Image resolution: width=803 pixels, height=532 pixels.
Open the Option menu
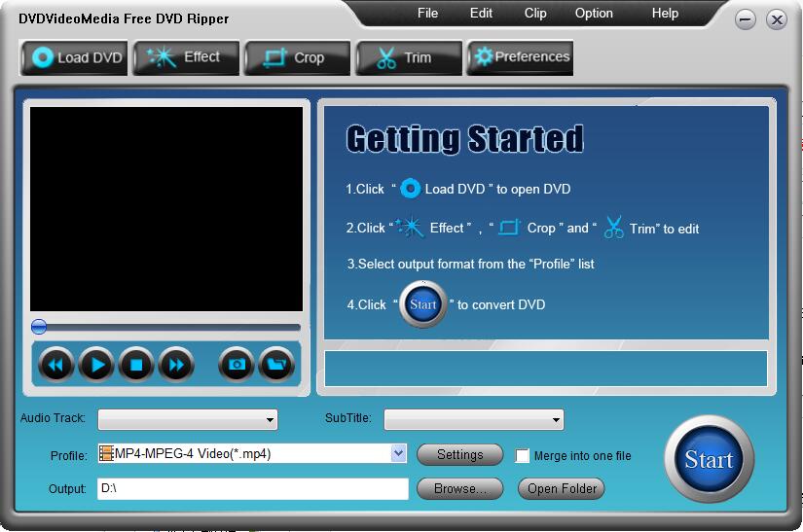point(594,13)
